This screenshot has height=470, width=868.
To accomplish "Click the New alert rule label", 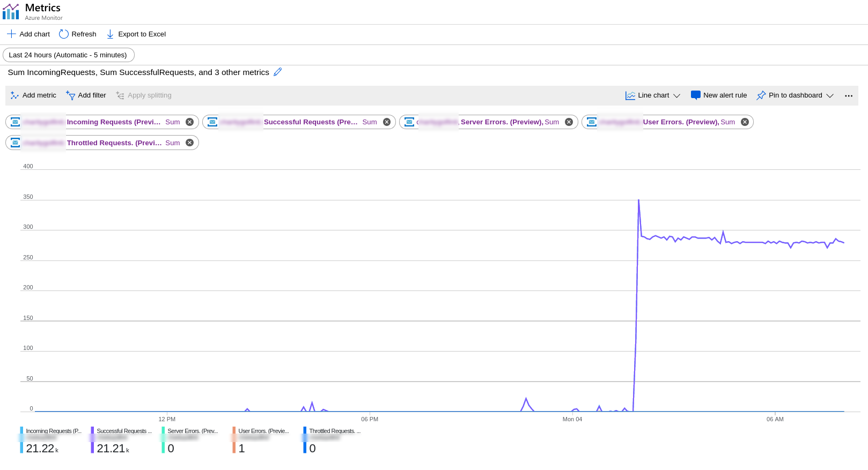I will (725, 95).
